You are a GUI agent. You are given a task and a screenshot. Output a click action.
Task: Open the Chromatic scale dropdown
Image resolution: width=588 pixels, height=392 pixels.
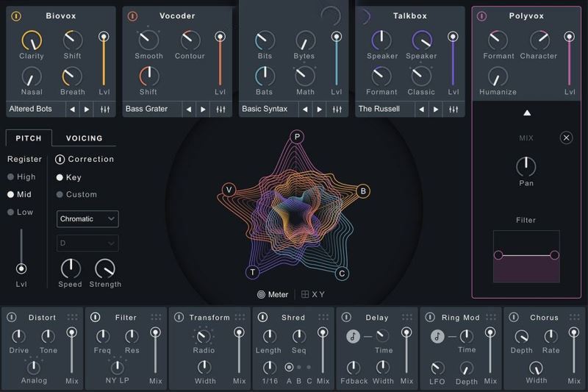coord(87,219)
